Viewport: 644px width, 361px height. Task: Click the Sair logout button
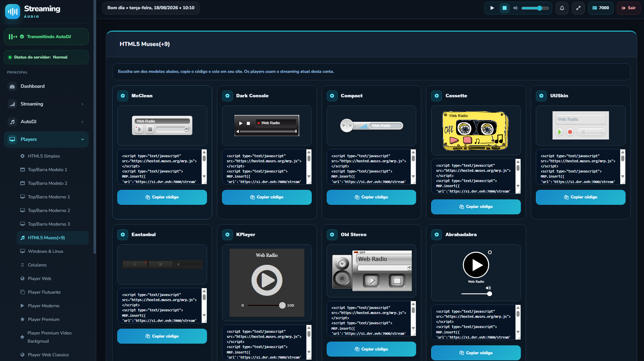click(629, 8)
